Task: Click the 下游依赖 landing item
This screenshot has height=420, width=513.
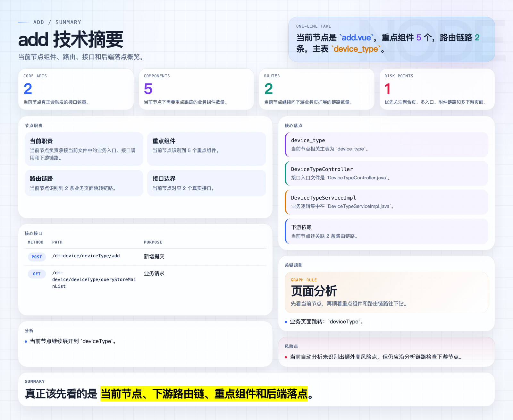Action: (x=386, y=231)
